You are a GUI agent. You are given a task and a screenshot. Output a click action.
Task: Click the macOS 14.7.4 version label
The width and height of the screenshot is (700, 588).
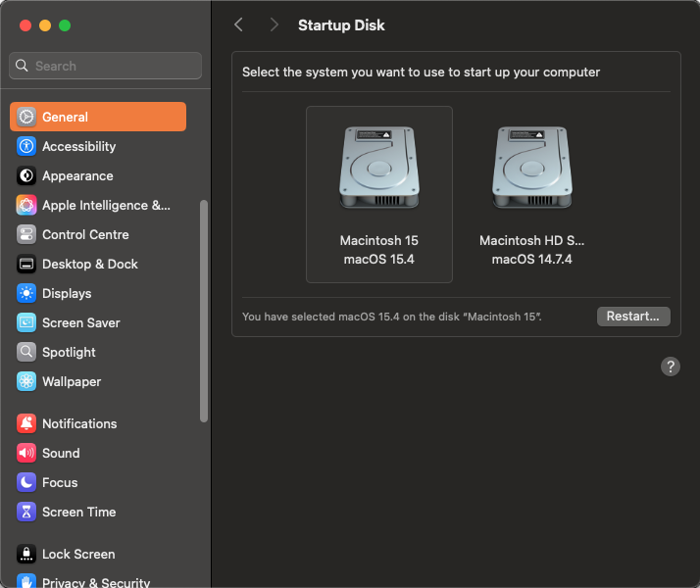coord(531,259)
